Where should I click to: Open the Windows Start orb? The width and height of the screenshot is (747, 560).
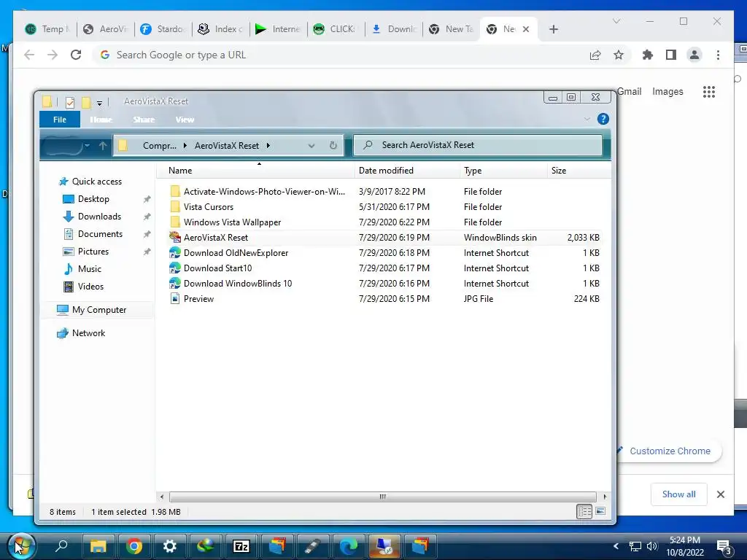pyautogui.click(x=21, y=545)
